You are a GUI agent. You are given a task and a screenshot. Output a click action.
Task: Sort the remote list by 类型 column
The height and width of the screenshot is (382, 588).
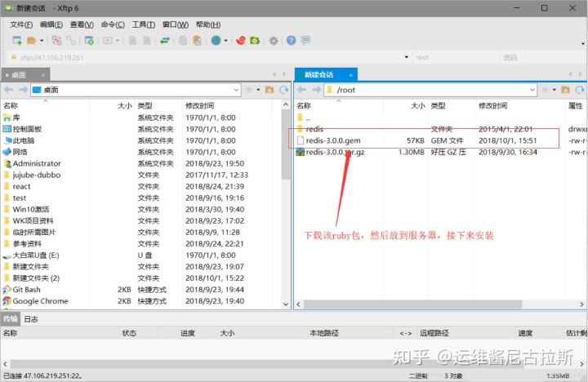coord(452,106)
